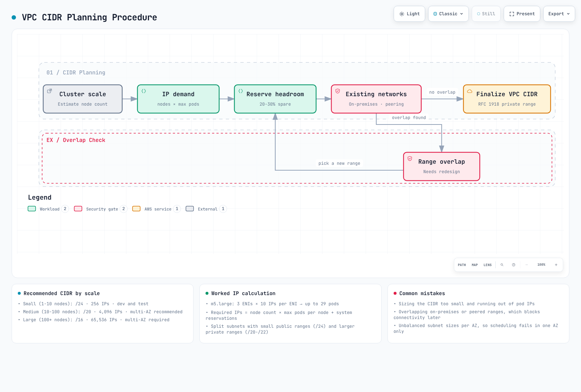The width and height of the screenshot is (581, 392).
Task: Click the search magnifier icon in canvas toolbar
Action: [x=502, y=265]
